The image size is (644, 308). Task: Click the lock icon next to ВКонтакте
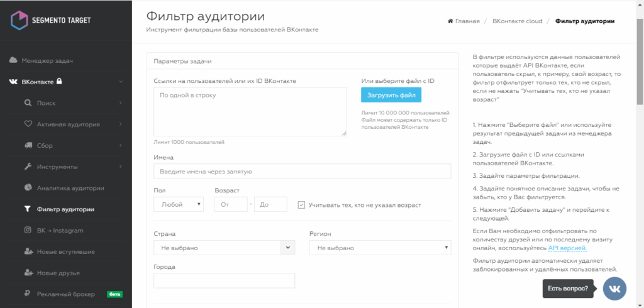(x=59, y=81)
